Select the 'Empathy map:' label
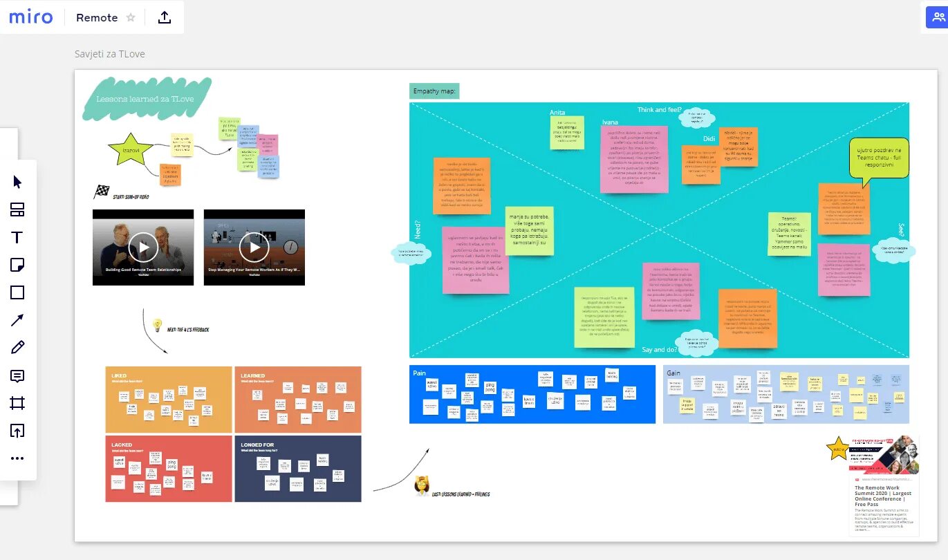This screenshot has height=560, width=948. pyautogui.click(x=434, y=91)
